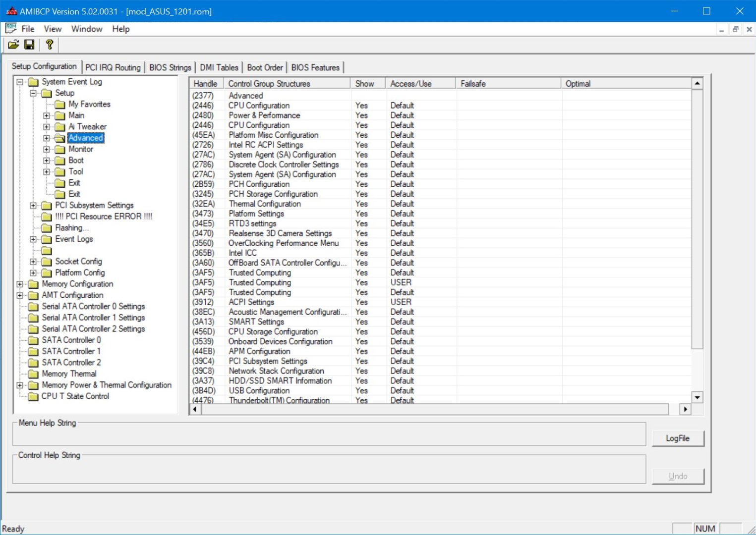Viewport: 756px width, 535px height.
Task: Click the Open file toolbar icon
Action: 13,45
